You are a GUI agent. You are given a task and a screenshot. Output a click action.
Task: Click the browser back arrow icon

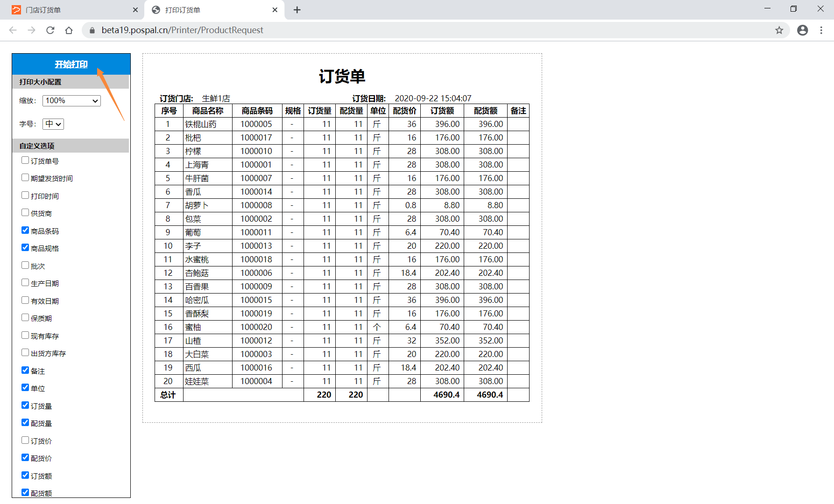(x=13, y=30)
